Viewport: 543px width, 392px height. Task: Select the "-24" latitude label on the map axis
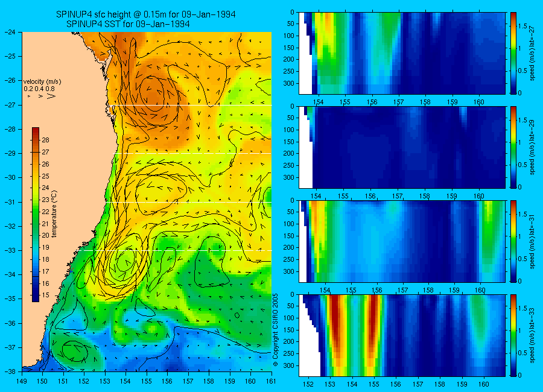[10, 32]
